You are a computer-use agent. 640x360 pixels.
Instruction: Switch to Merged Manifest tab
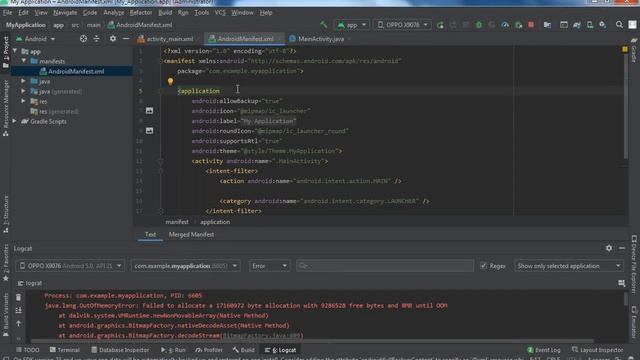(x=191, y=234)
